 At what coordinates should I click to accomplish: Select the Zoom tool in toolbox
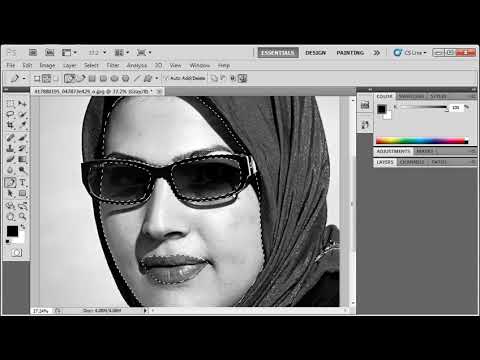pos(22,217)
